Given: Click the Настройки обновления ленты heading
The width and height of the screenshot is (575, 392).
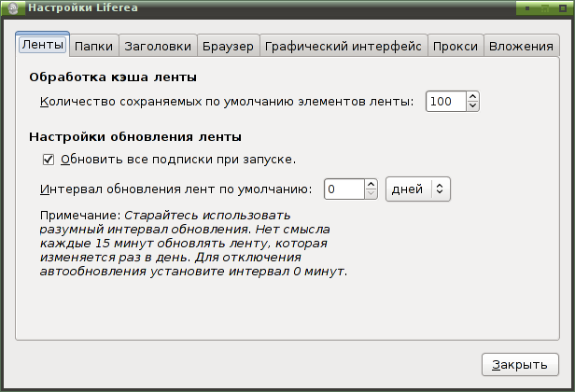Looking at the screenshot, I should [x=135, y=137].
